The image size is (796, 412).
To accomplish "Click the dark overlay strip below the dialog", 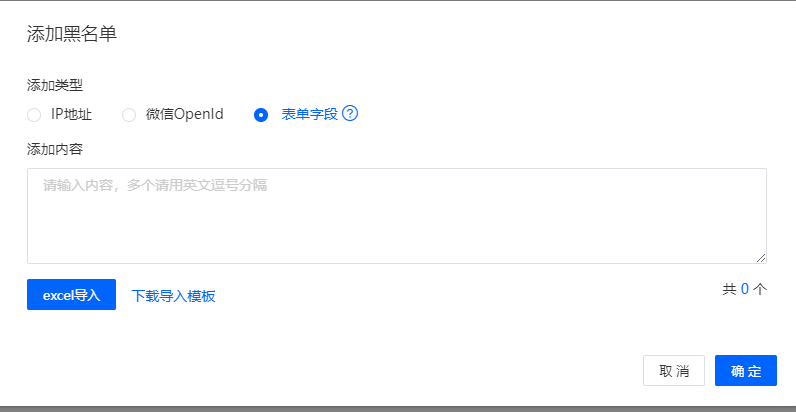I will [x=398, y=409].
